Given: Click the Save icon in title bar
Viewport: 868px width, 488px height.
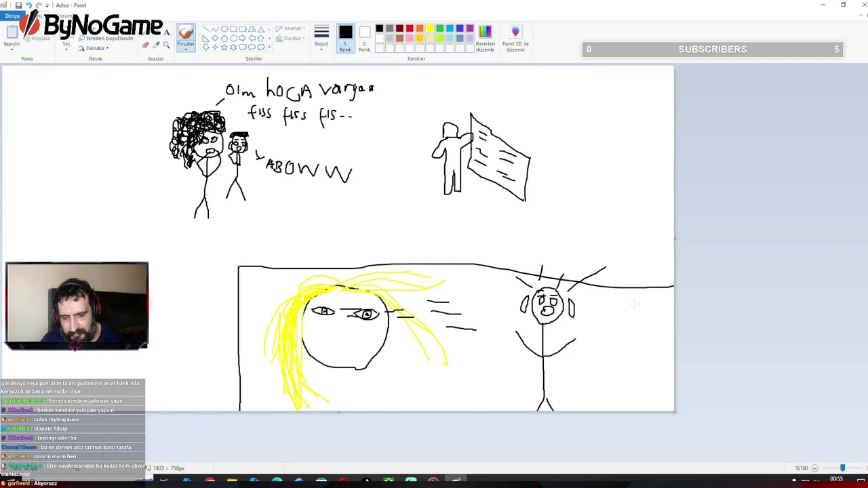Looking at the screenshot, I should point(18,5).
